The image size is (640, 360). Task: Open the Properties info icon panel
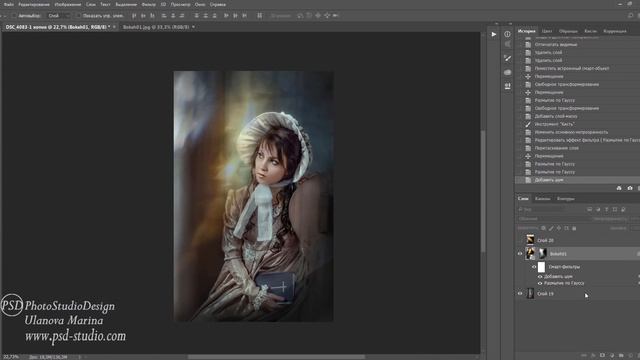507,34
